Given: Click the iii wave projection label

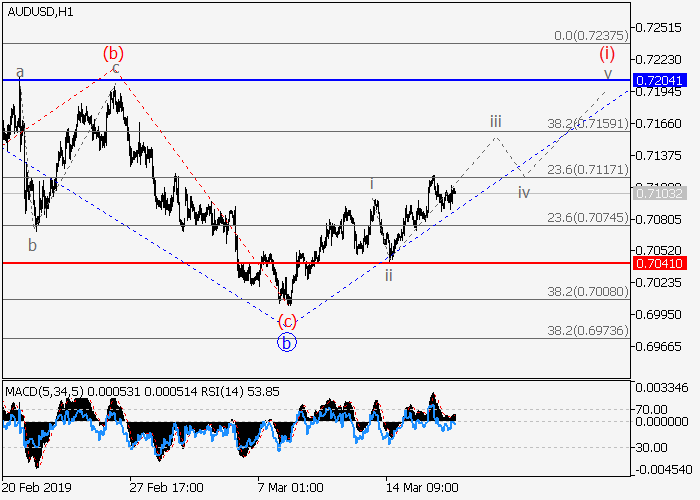Looking at the screenshot, I should 495,121.
